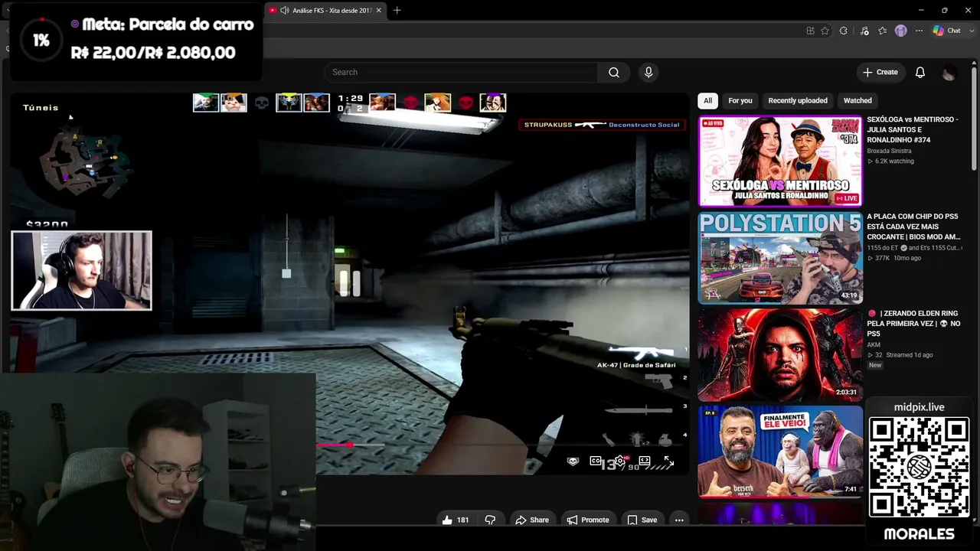
Task: Click the AKM channel name
Action: (x=874, y=345)
